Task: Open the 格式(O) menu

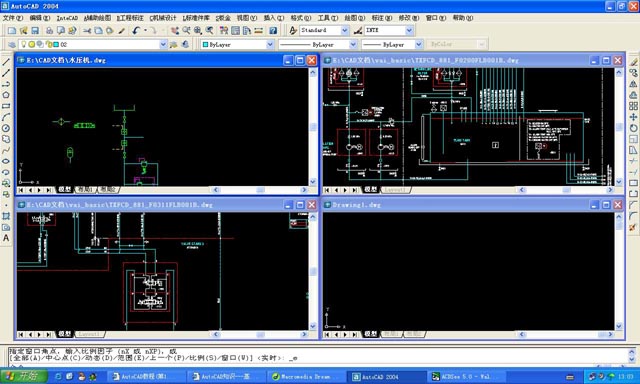Action: click(x=301, y=18)
